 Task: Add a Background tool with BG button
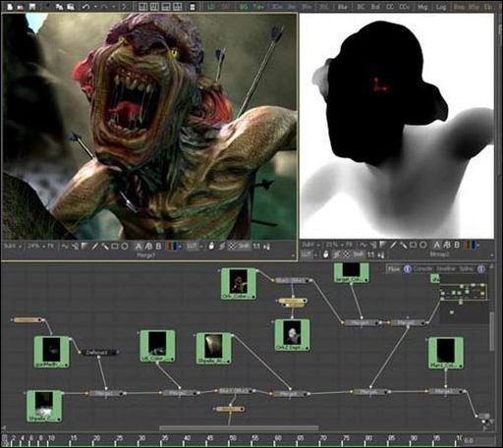[244, 7]
